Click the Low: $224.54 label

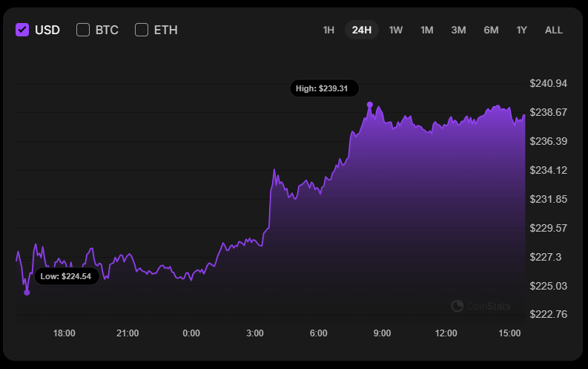coord(66,276)
